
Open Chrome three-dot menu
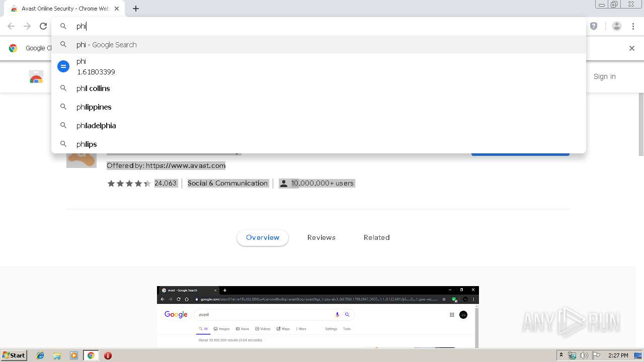coord(633,26)
